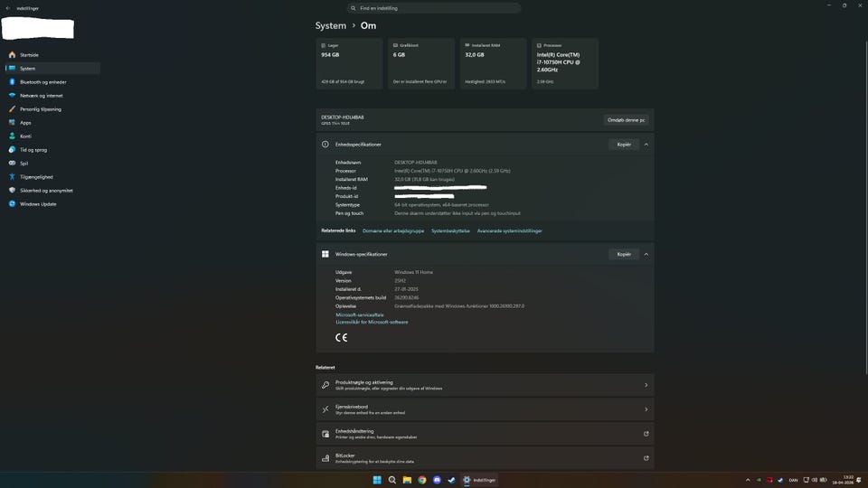Click Enhedshåndtering external link icon
Screen dimensions: 868x488
646,434
